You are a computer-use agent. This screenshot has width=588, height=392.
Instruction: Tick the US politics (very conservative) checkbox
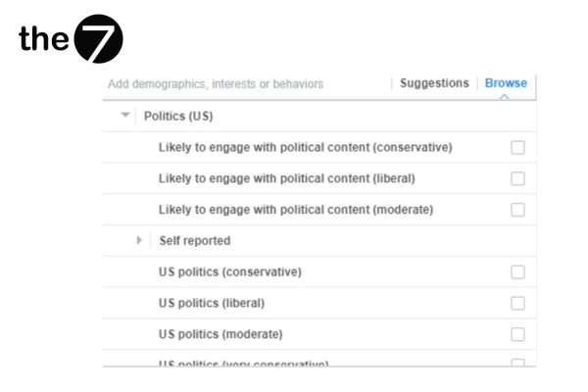click(x=517, y=363)
